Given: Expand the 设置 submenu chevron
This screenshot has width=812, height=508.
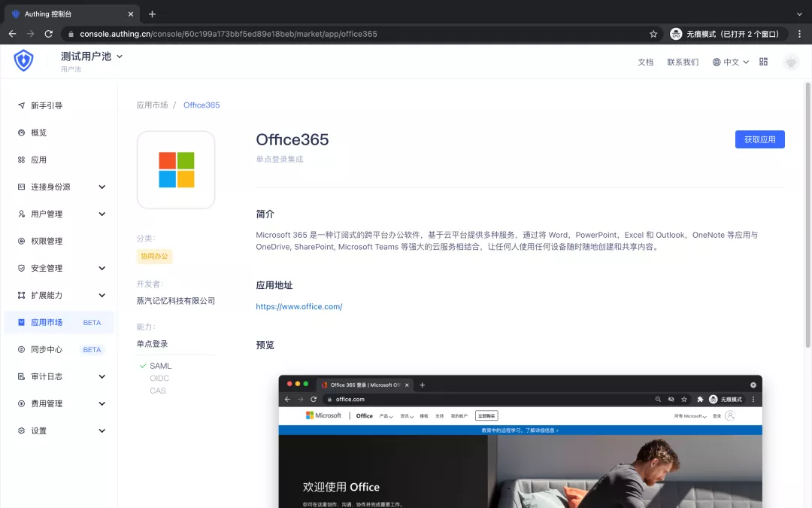Looking at the screenshot, I should coord(102,430).
